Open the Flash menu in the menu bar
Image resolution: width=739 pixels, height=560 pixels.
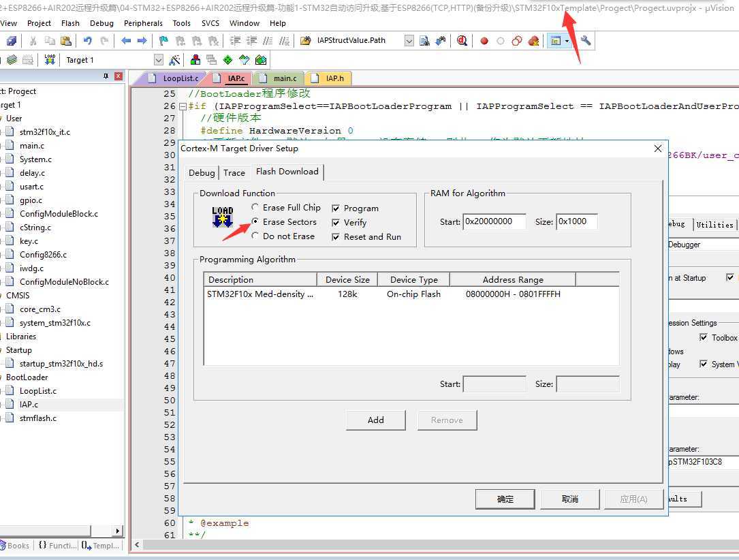(x=70, y=23)
